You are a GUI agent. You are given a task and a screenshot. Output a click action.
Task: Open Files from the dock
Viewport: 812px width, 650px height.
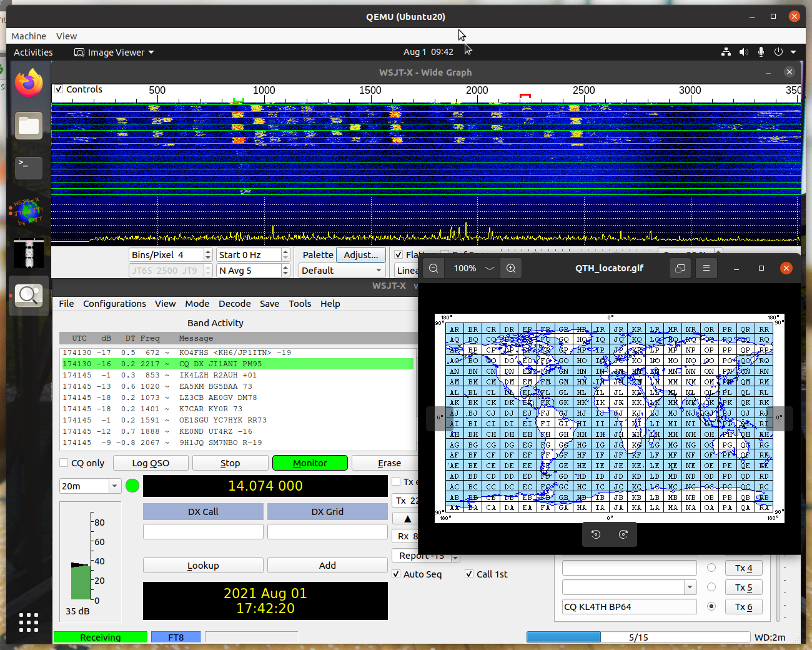tap(29, 126)
